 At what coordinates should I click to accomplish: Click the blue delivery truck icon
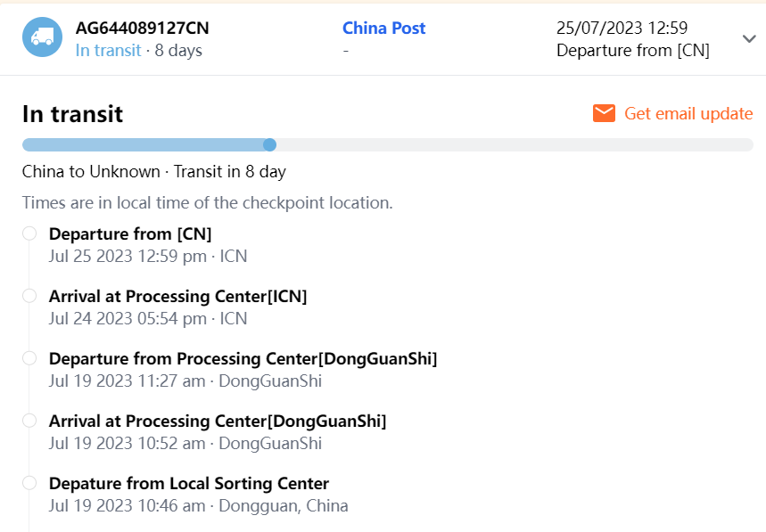point(42,37)
